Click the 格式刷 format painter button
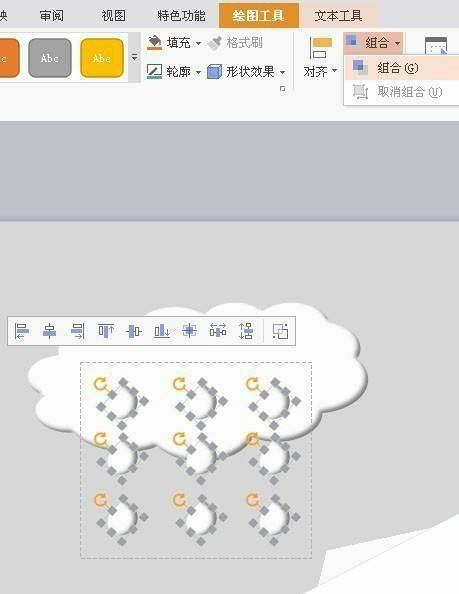Viewport: 459px width, 594px height. 236,43
